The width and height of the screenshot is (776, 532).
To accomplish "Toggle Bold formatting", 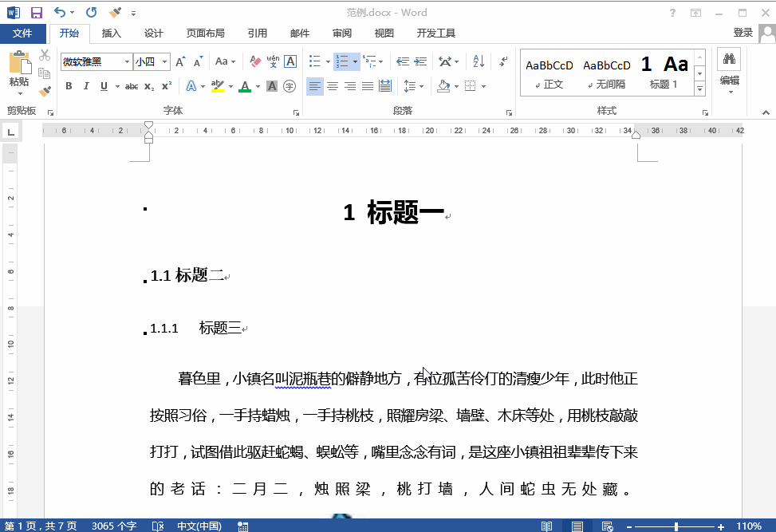I will tap(69, 86).
